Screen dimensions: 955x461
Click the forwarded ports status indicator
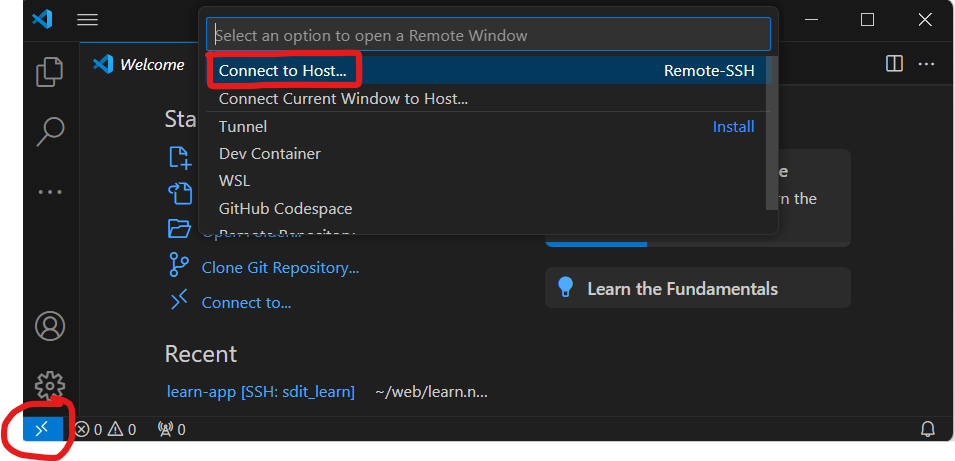click(x=172, y=430)
